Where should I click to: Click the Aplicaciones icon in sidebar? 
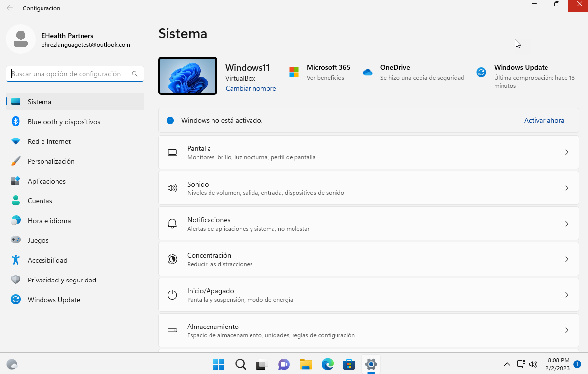[16, 181]
